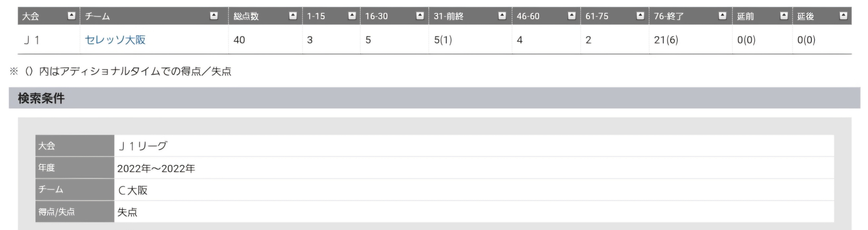This screenshot has width=868, height=230.
Task: Sort the 延後 column arrow
Action: 843,15
